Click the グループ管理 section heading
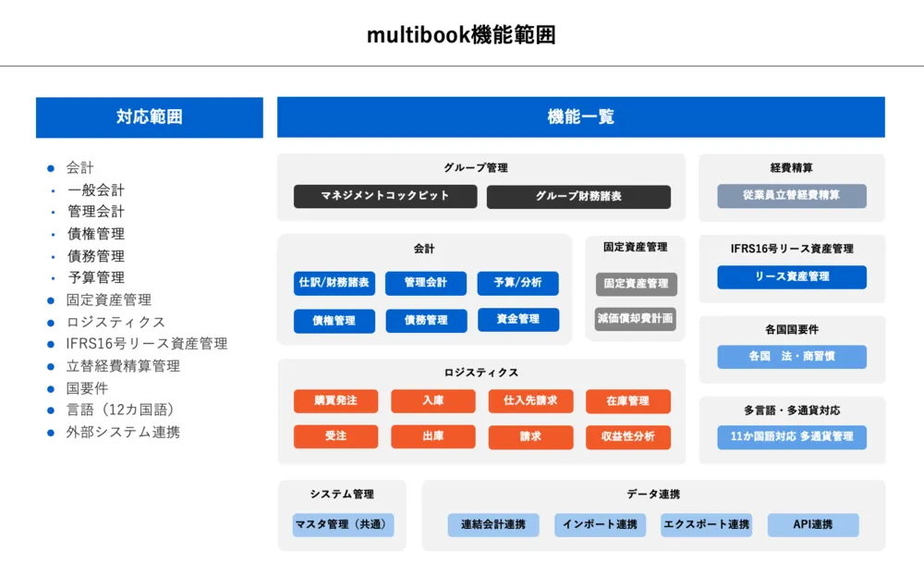 [476, 168]
